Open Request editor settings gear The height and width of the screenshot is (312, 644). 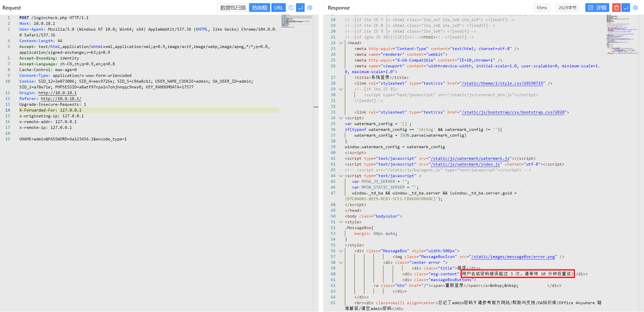[310, 8]
